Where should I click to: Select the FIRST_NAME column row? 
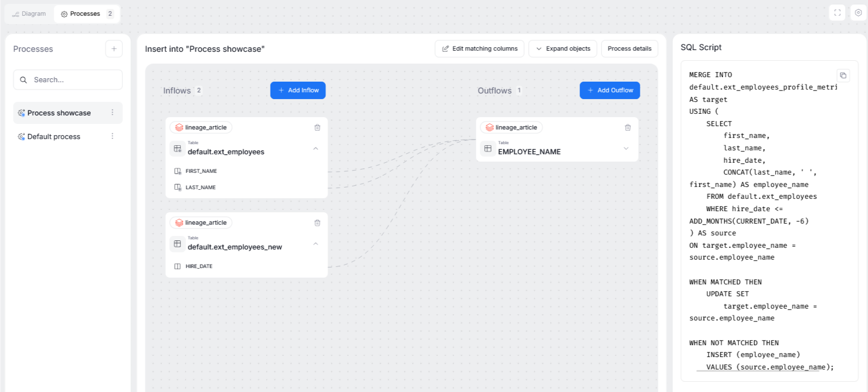pos(246,171)
